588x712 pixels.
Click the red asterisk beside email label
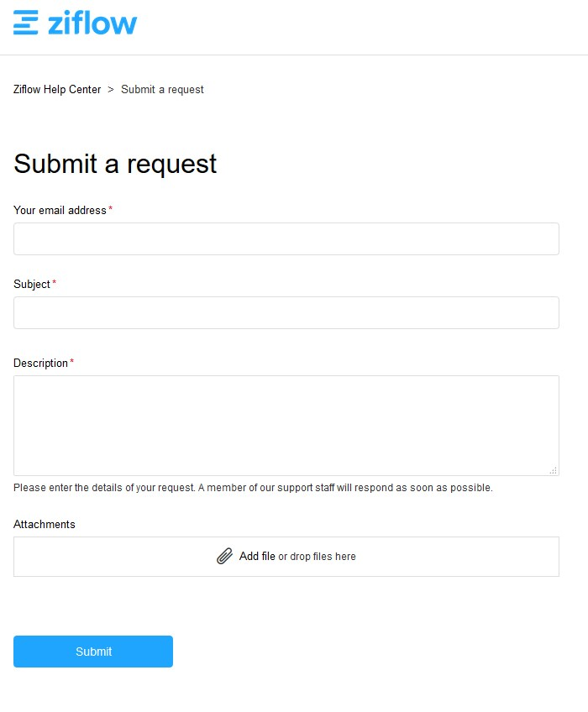(110, 209)
